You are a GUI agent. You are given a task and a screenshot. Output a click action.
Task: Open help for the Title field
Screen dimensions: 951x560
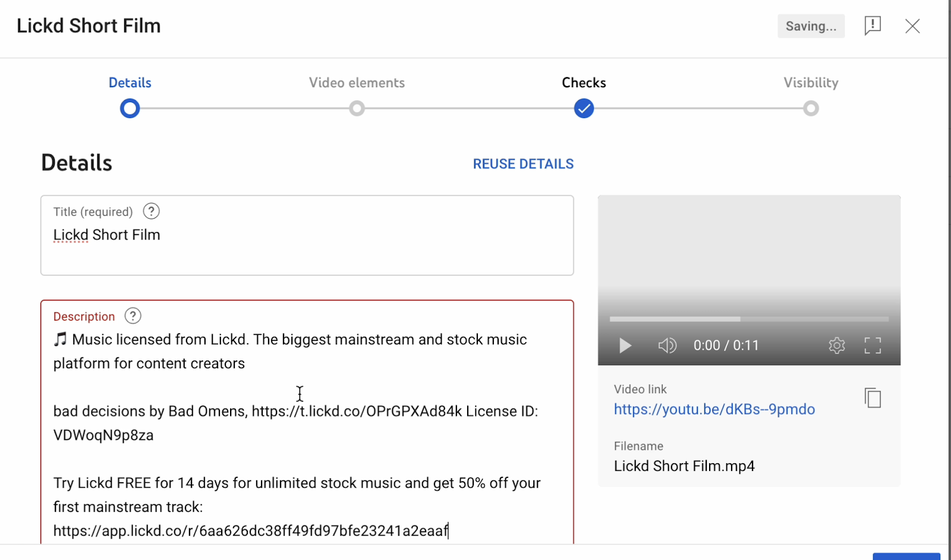(152, 211)
